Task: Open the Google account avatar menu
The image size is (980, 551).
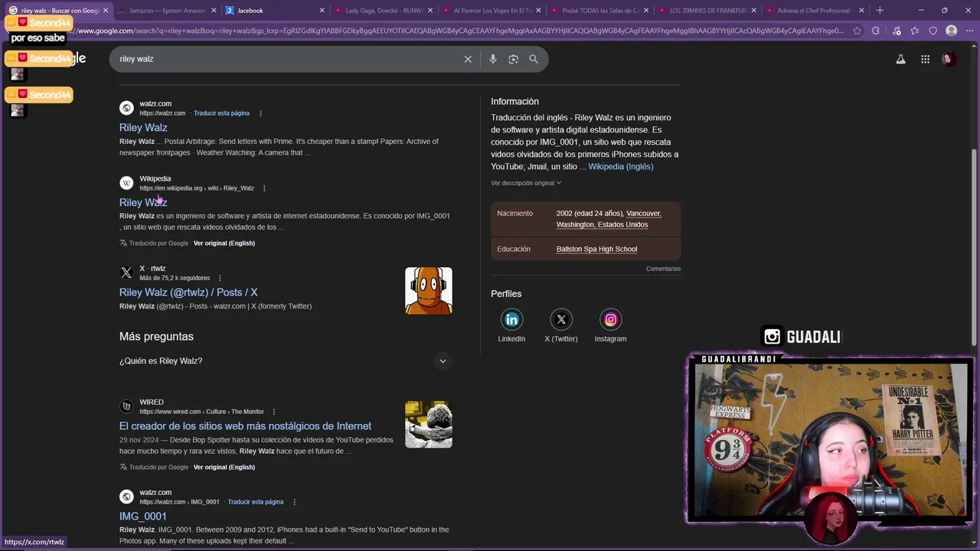Action: tap(949, 59)
